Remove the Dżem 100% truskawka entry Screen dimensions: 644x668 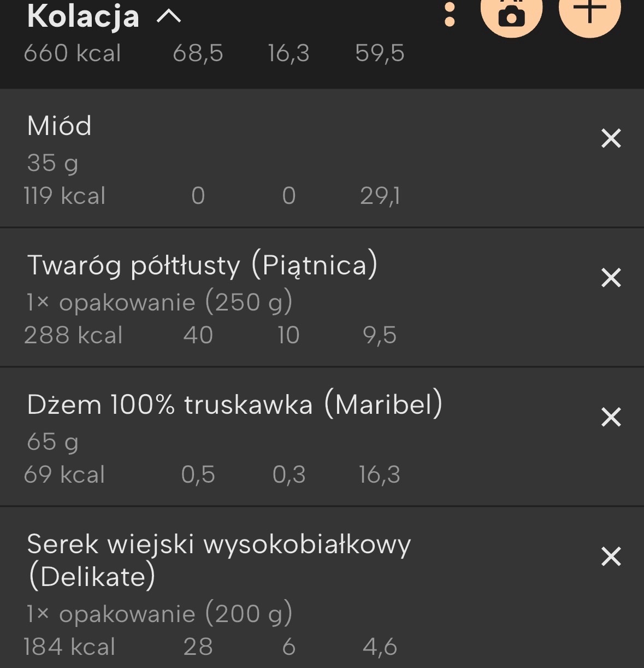pyautogui.click(x=611, y=417)
